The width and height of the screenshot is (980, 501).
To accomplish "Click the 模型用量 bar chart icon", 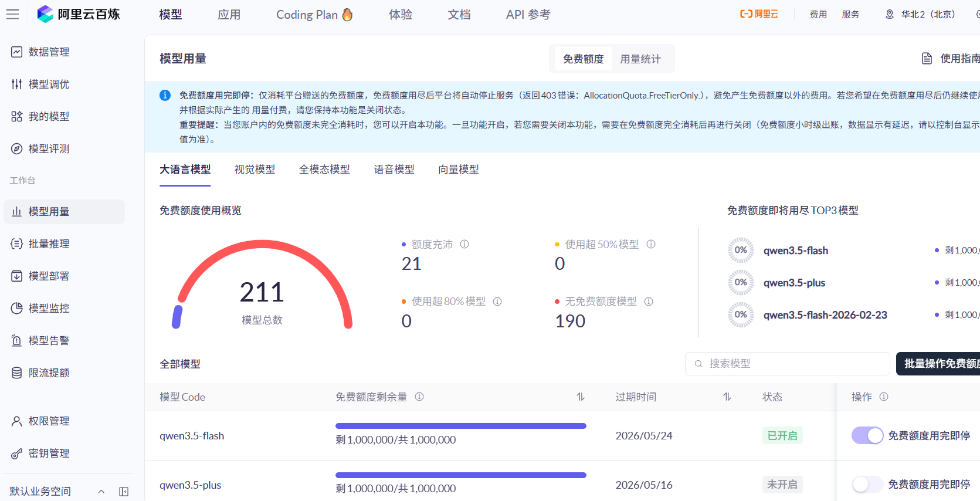I will tap(17, 212).
